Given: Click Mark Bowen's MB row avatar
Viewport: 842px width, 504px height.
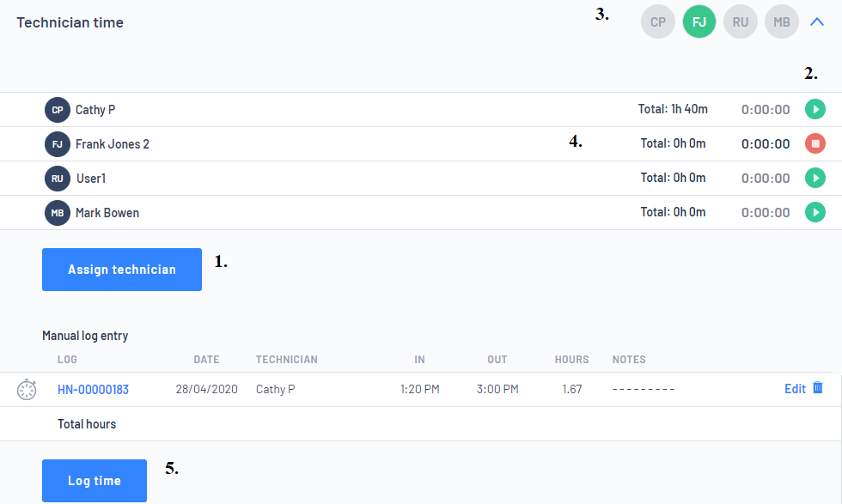Looking at the screenshot, I should click(58, 213).
